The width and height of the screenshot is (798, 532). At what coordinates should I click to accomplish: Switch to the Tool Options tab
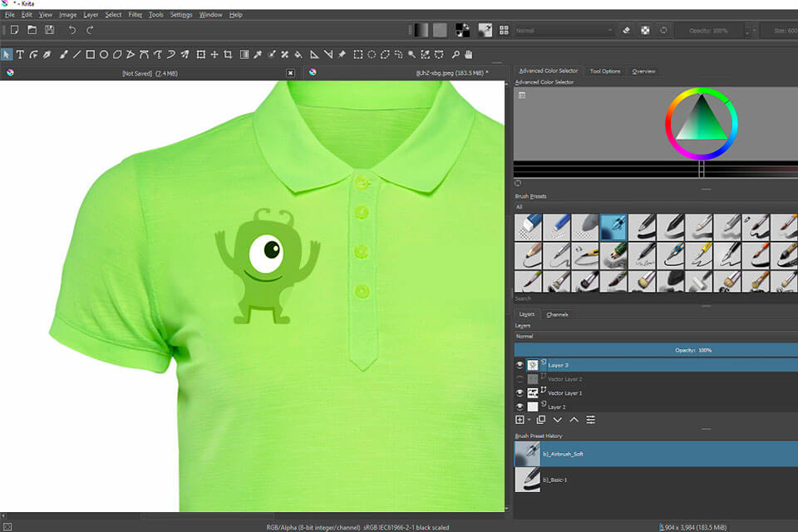605,71
